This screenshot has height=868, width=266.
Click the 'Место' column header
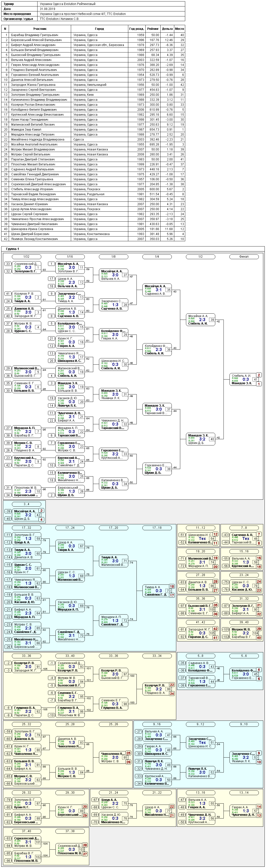coord(179,29)
